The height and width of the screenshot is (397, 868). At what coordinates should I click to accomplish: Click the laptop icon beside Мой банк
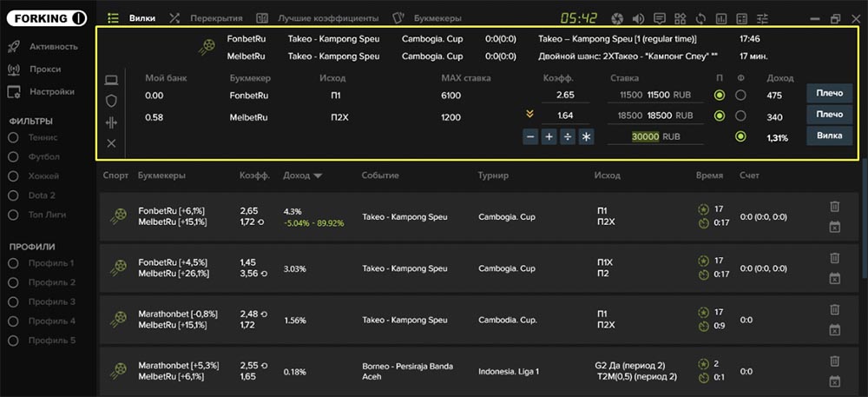pyautogui.click(x=111, y=80)
